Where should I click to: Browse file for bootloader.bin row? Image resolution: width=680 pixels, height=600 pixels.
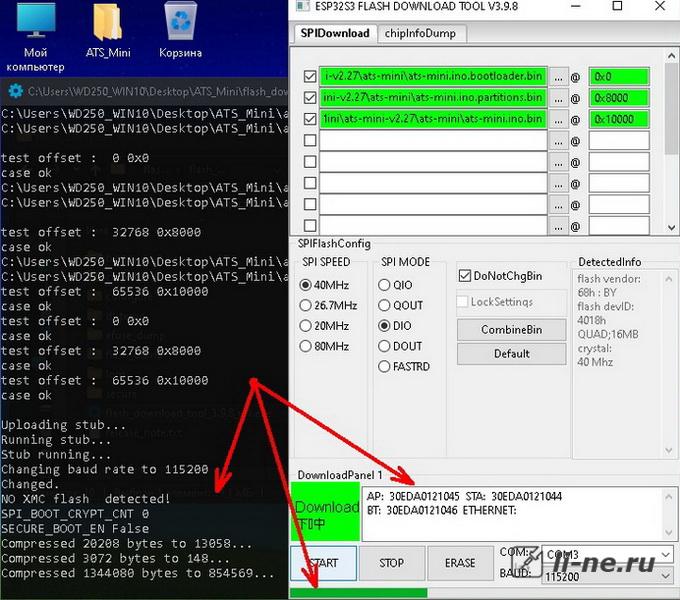pyautogui.click(x=559, y=77)
